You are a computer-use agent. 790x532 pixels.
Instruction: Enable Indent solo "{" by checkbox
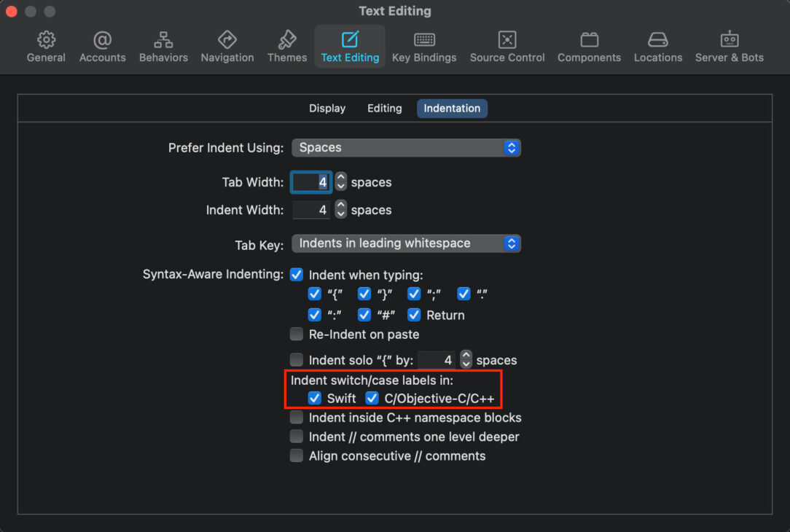click(x=296, y=360)
